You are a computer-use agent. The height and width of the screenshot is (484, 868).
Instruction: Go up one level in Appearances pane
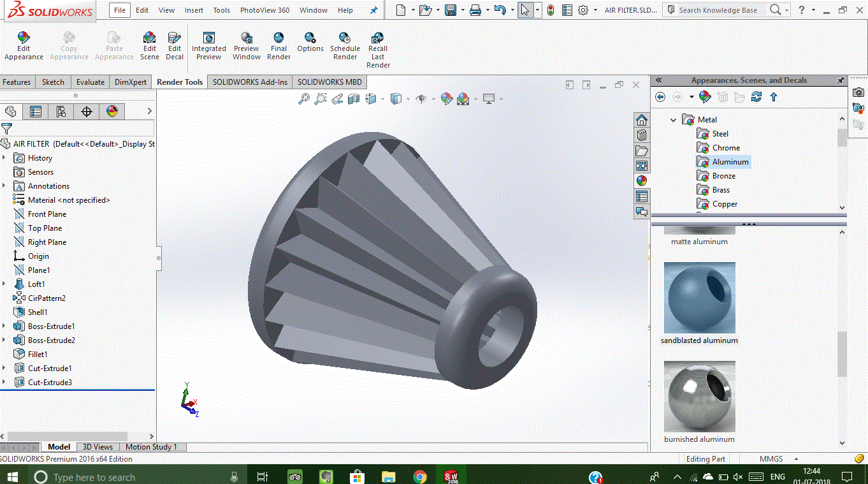(x=774, y=97)
